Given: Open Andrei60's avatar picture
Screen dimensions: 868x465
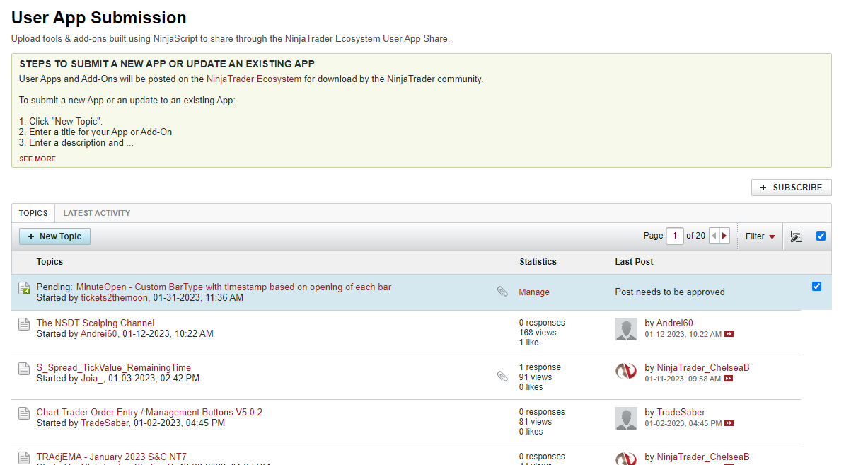Looking at the screenshot, I should [626, 328].
